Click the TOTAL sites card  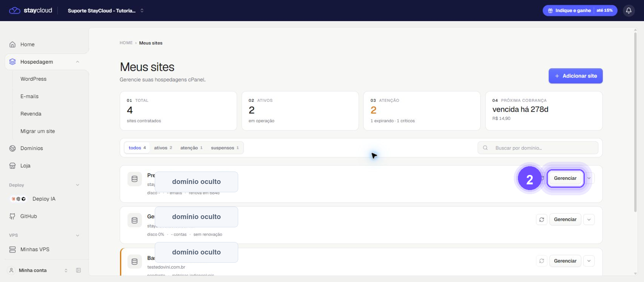[x=178, y=111]
